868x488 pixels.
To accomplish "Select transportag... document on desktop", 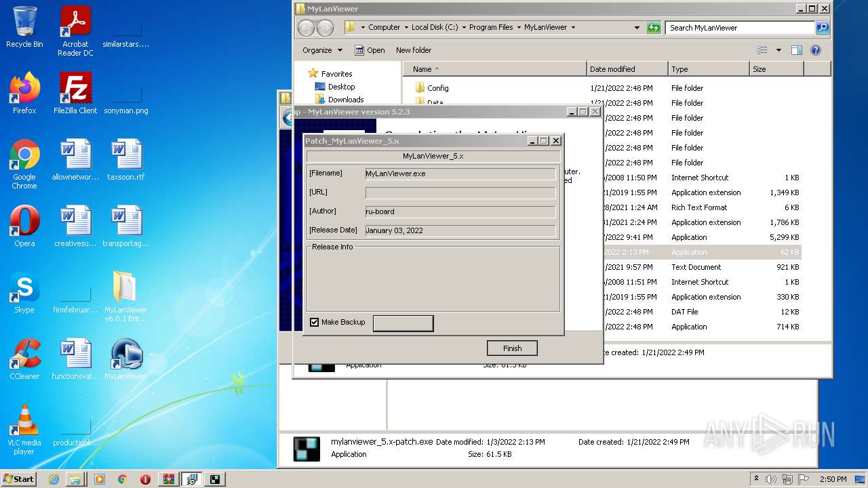I will point(126,226).
